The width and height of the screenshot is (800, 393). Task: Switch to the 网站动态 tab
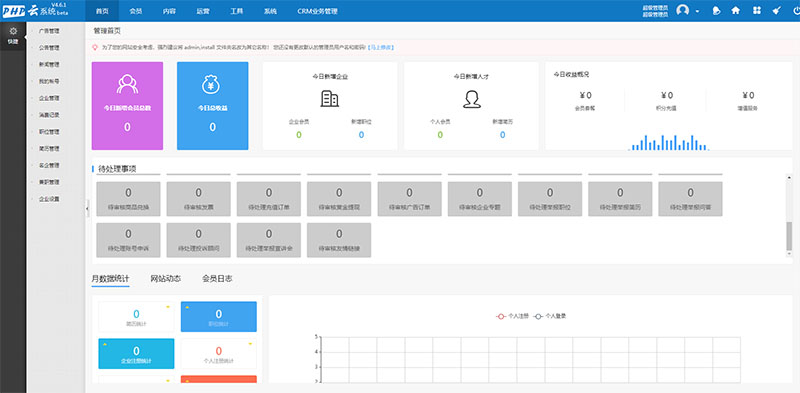(165, 279)
